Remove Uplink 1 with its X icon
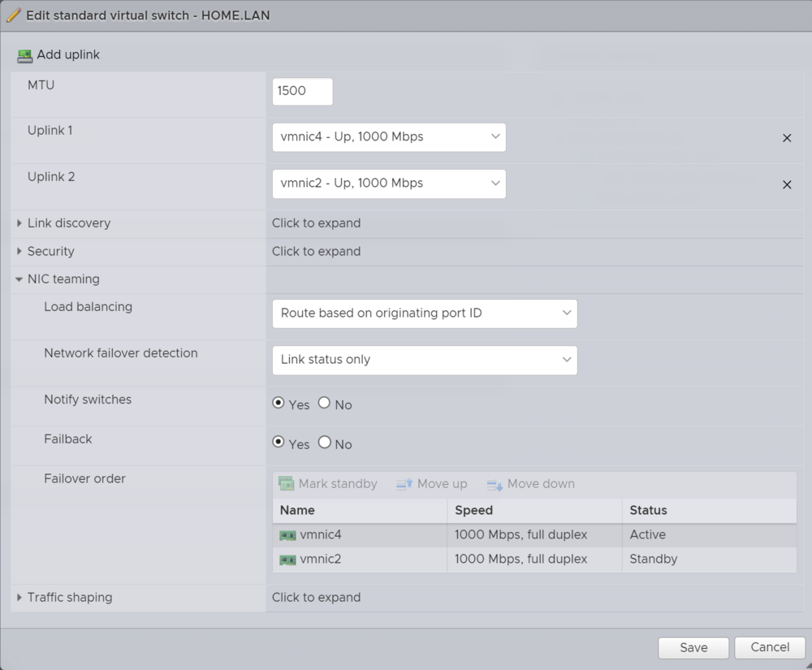 click(x=787, y=138)
